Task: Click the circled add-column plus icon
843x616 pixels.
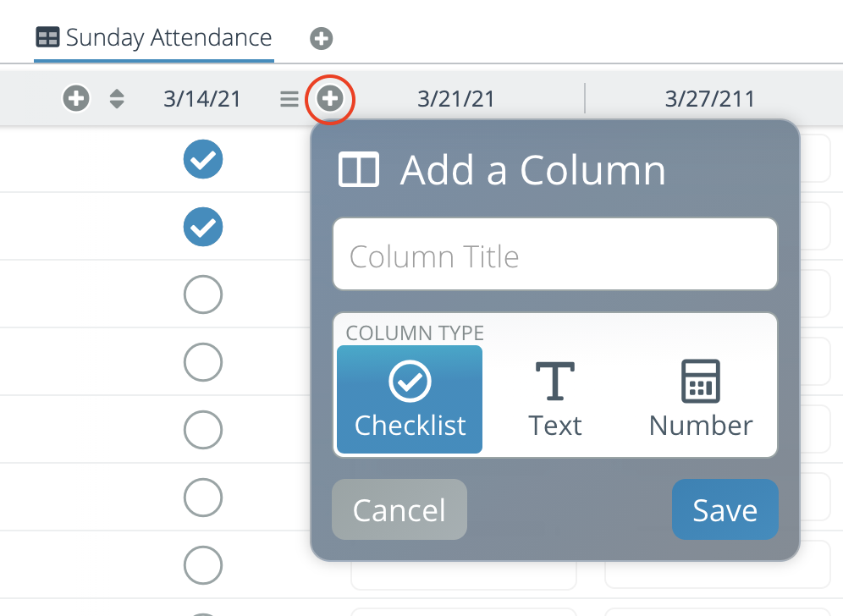Action: 330,99
